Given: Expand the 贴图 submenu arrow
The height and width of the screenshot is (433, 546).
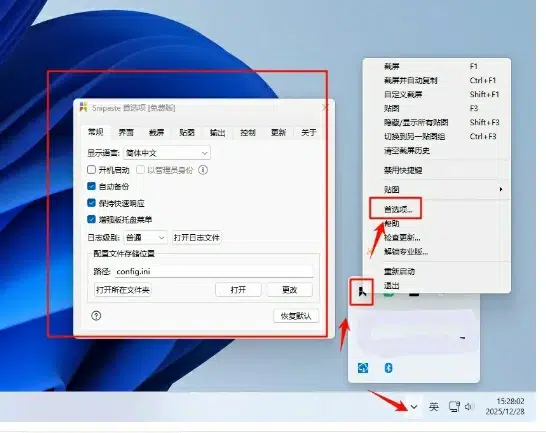Looking at the screenshot, I should (501, 190).
